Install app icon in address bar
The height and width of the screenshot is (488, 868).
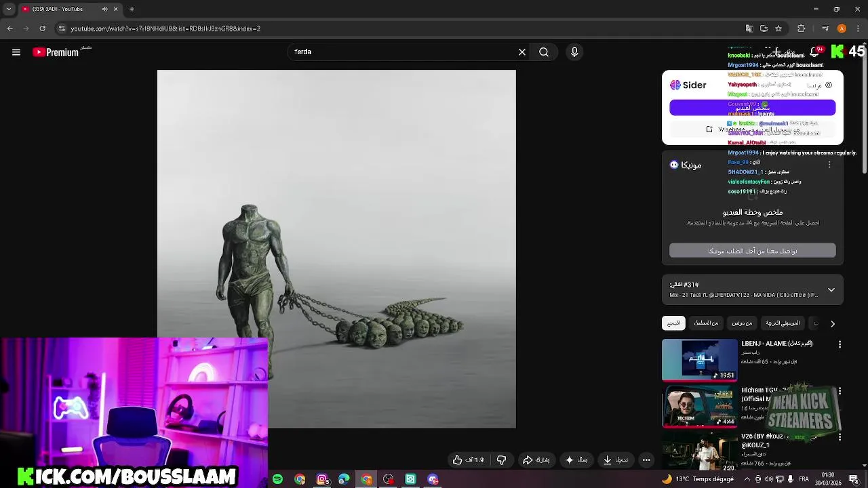click(x=764, y=28)
